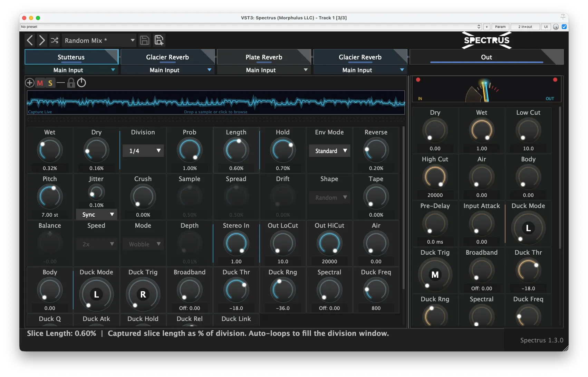Uncheck the blue bypass checkbox
Viewport: 588px width, 377px height.
tap(564, 27)
